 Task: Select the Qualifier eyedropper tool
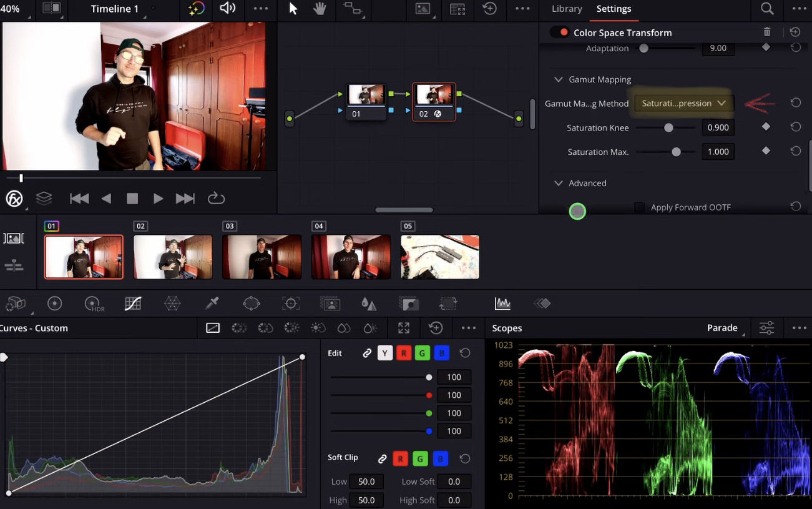pyautogui.click(x=212, y=304)
